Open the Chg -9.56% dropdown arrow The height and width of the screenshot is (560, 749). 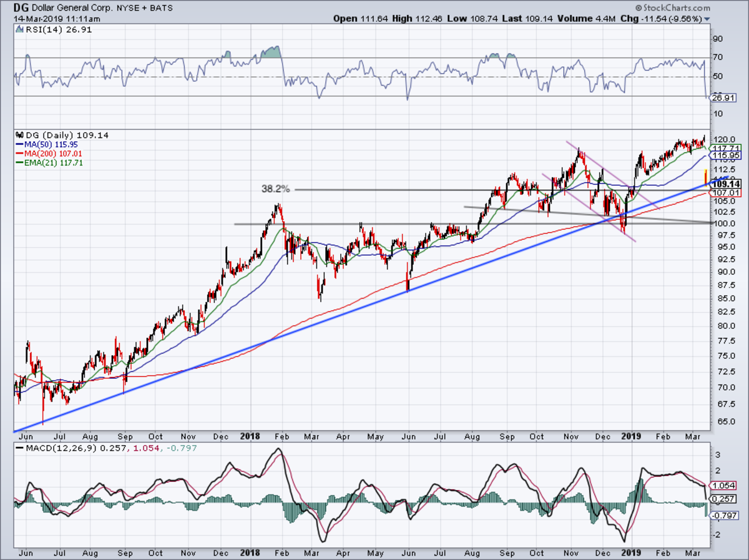point(707,19)
